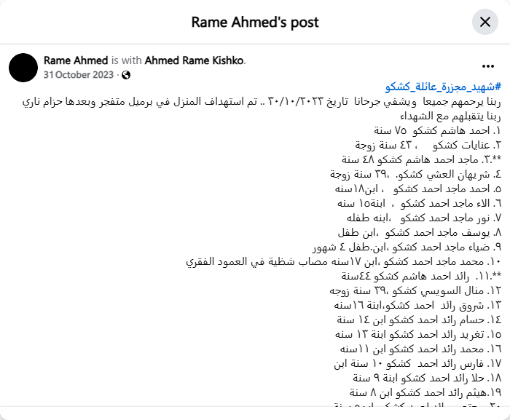The width and height of the screenshot is (510, 420).
Task: Open Rame Ahmed's profile picture avatar
Action: point(23,67)
